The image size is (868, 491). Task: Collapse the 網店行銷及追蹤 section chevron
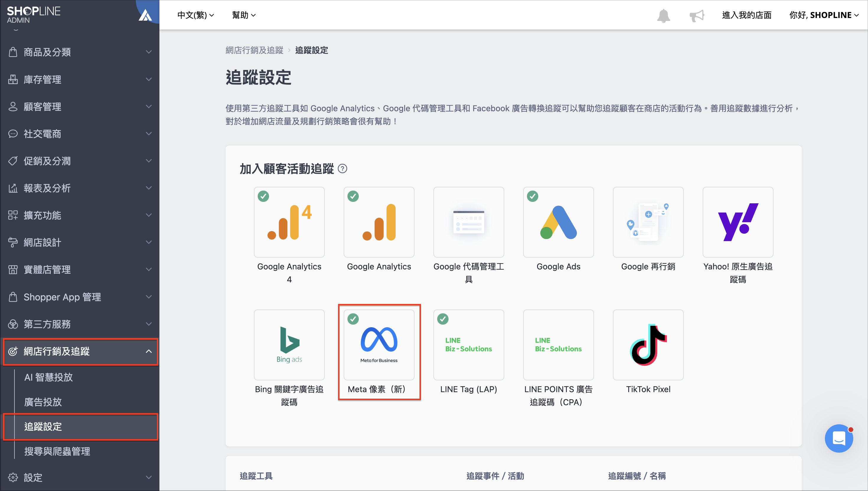[x=149, y=351]
